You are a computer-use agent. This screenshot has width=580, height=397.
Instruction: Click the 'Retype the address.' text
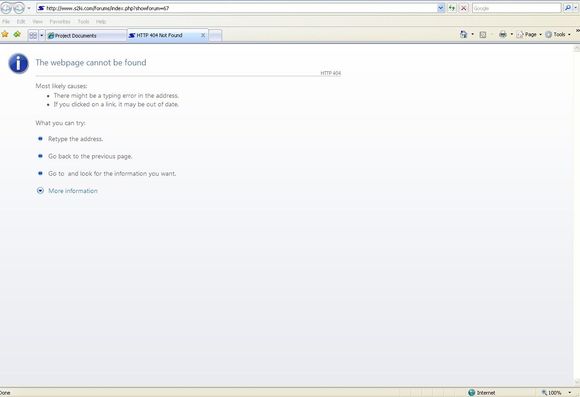click(75, 139)
